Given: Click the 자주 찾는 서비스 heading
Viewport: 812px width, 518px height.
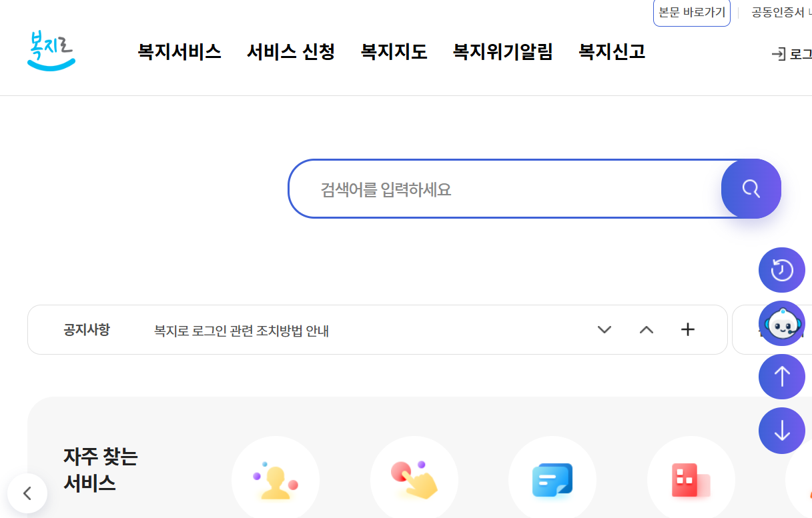Looking at the screenshot, I should click(x=100, y=470).
